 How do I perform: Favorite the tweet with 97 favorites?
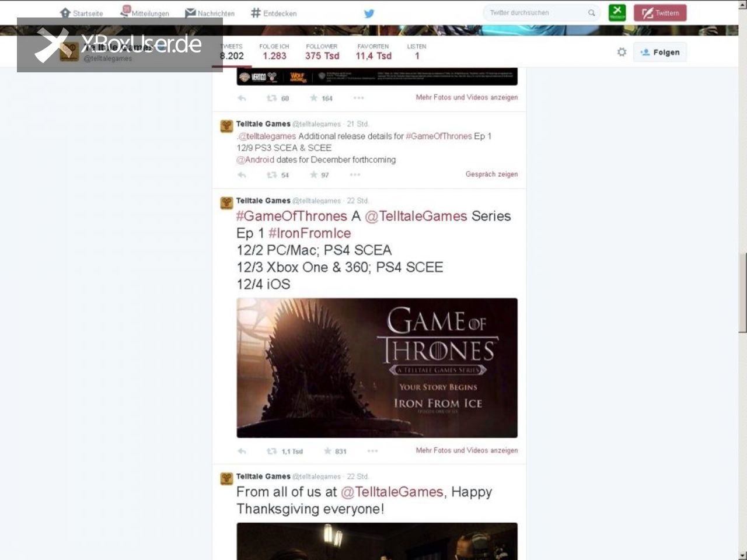click(314, 175)
